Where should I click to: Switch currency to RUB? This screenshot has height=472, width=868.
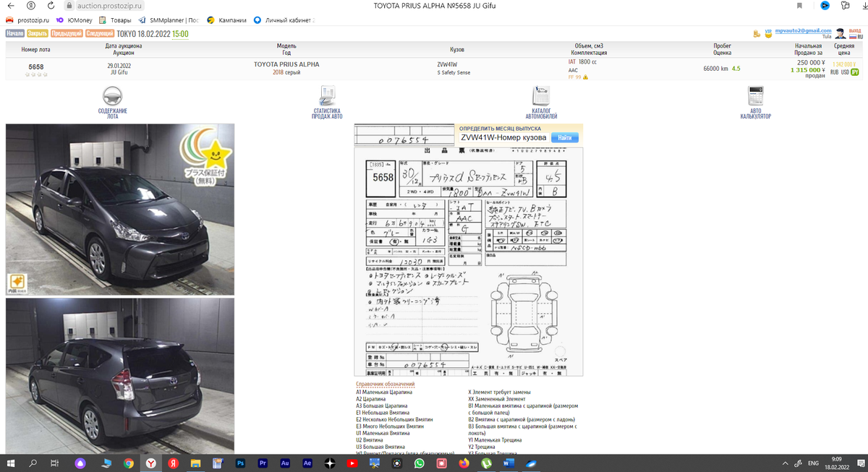pos(835,72)
